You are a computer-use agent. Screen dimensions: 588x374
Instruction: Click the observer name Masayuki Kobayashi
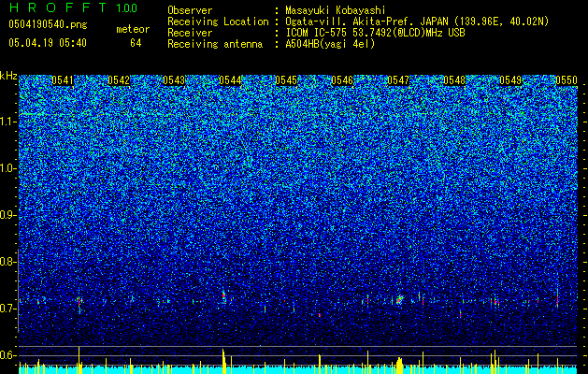[x=336, y=10]
